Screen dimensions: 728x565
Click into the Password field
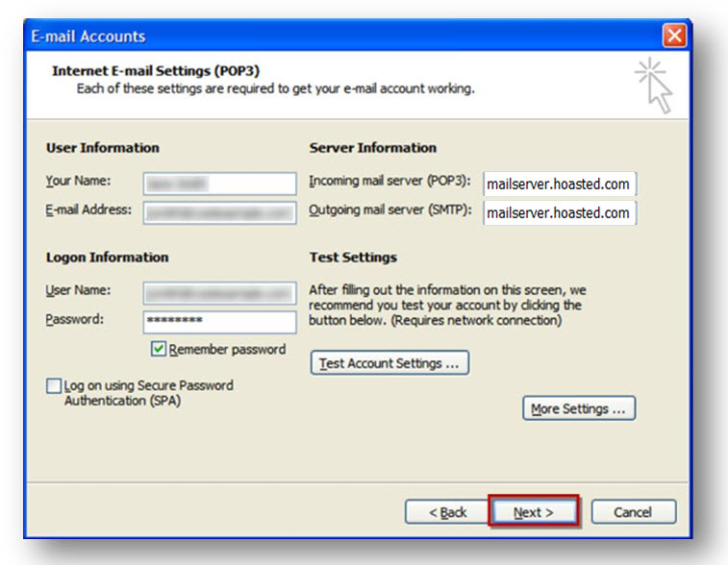click(x=219, y=322)
